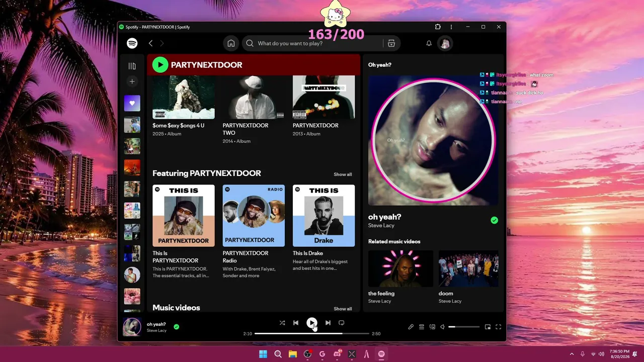The image size is (644, 362).
Task: Open the miniplayer
Action: (488, 327)
